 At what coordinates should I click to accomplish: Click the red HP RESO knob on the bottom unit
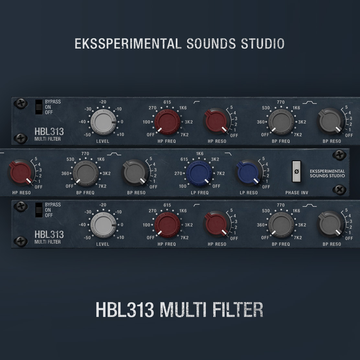[217, 225]
